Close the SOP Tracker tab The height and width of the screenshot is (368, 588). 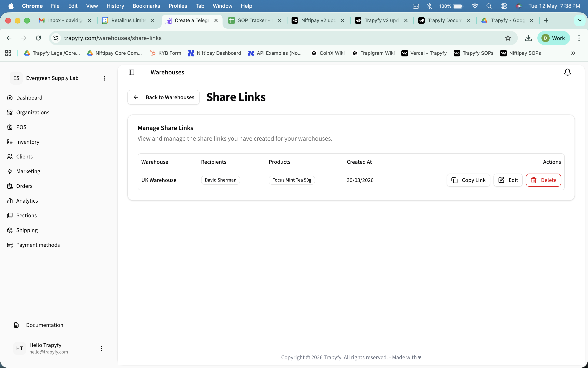pos(279,20)
